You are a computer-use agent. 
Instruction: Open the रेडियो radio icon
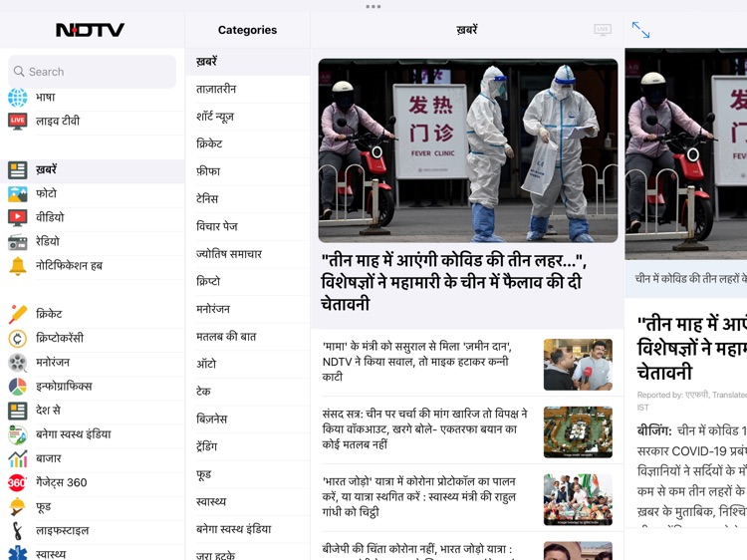click(18, 242)
